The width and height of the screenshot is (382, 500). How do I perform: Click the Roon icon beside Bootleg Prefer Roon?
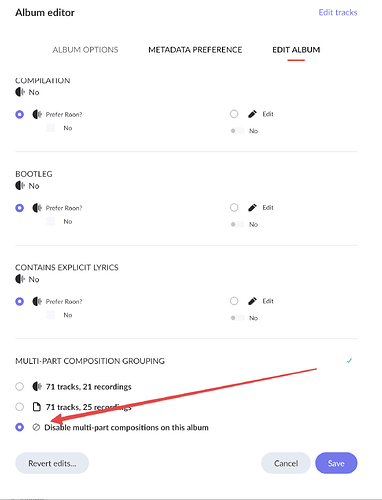click(x=37, y=208)
